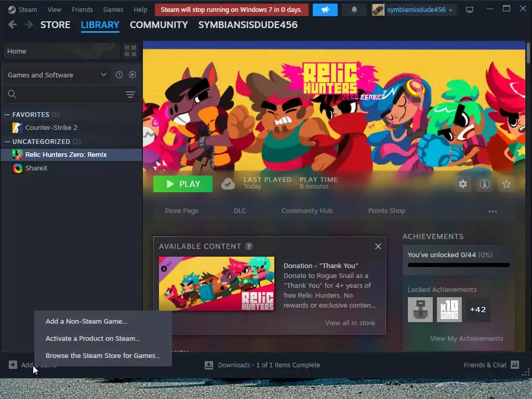Click the symbiansisdude456 avatar image
Viewport: 532px width, 399px height.
click(x=378, y=10)
